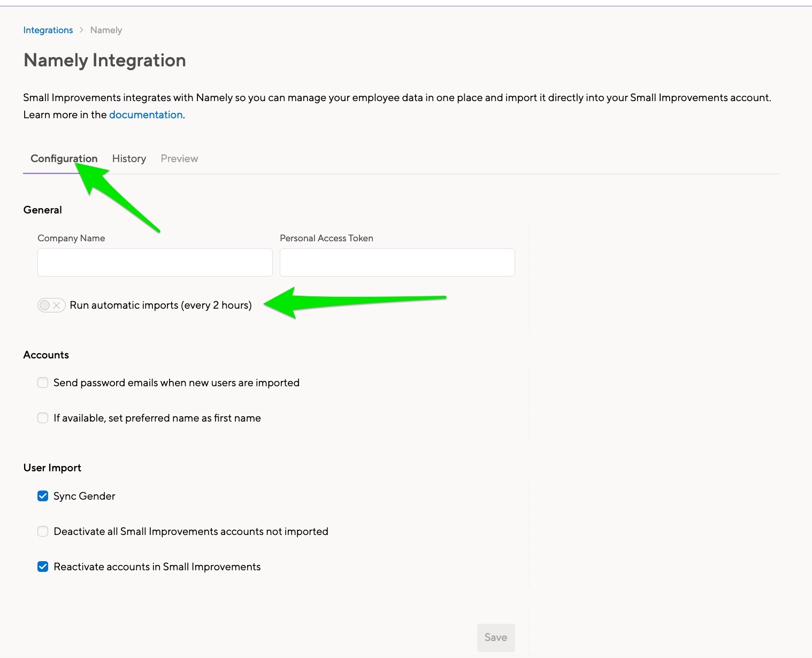Open the documentation link
The image size is (812, 658).
point(145,114)
